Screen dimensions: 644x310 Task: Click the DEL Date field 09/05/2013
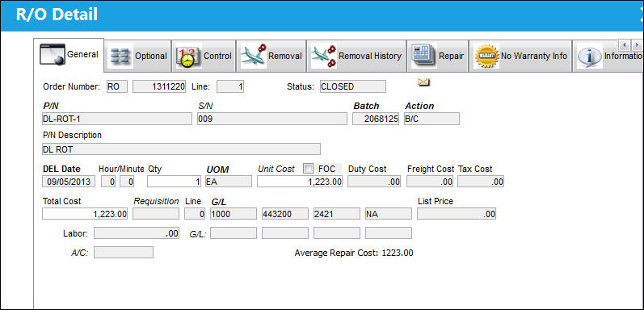[x=69, y=182]
